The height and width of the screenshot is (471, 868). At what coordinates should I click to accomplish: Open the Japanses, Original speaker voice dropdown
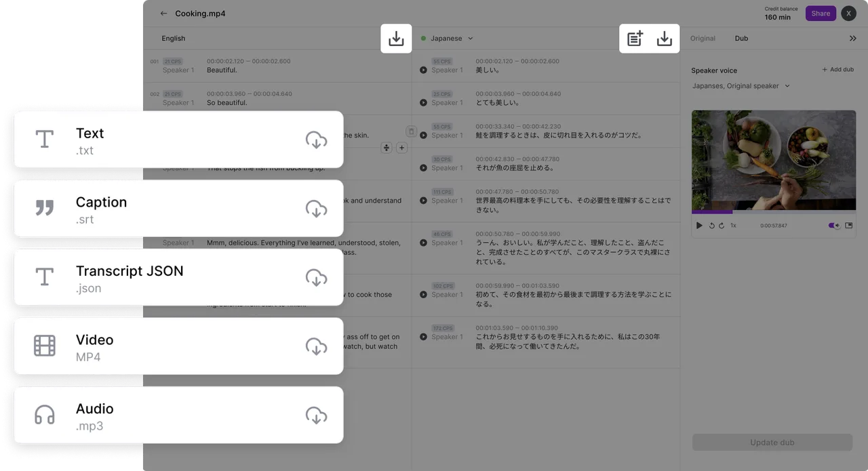point(741,86)
